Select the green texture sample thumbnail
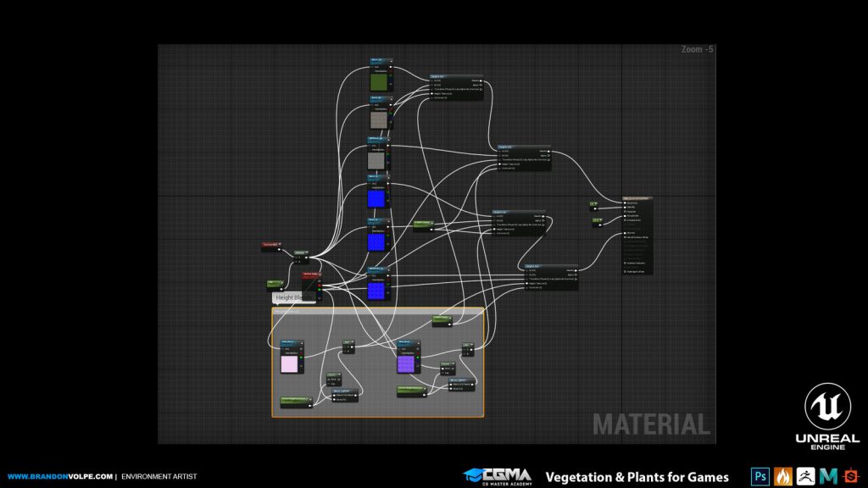The height and width of the screenshot is (488, 868). pos(379,82)
